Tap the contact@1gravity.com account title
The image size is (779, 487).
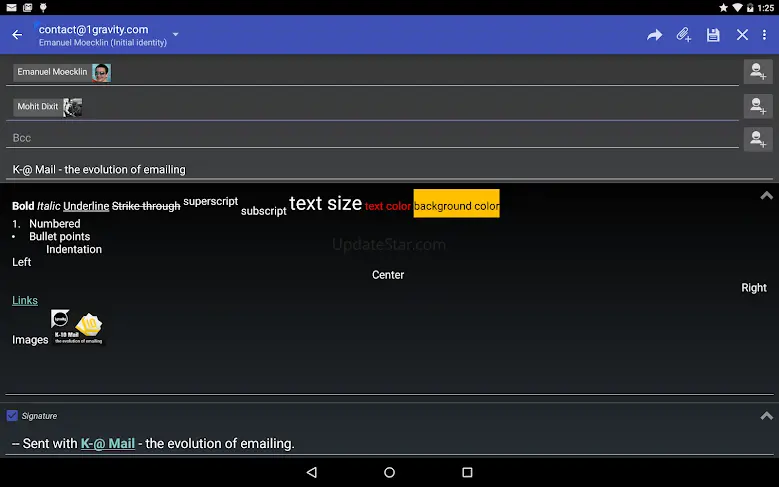click(x=93, y=29)
